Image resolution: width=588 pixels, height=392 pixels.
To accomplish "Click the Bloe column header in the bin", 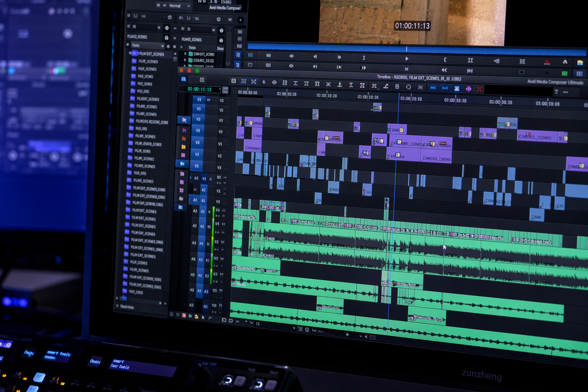I will [x=220, y=48].
